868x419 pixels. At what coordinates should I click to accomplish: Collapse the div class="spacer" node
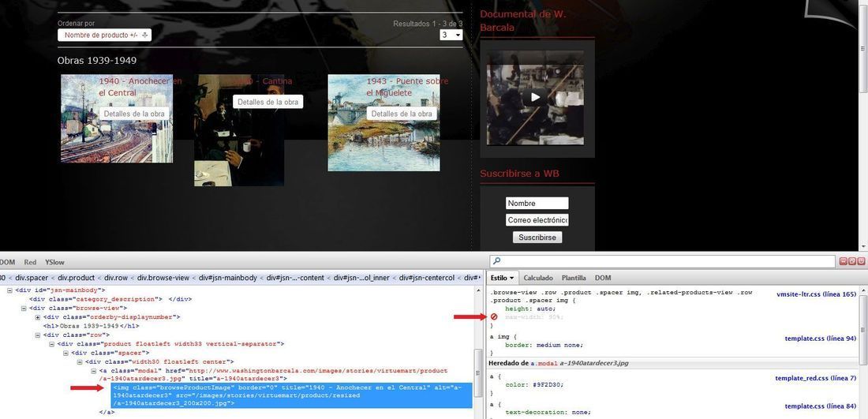65,354
